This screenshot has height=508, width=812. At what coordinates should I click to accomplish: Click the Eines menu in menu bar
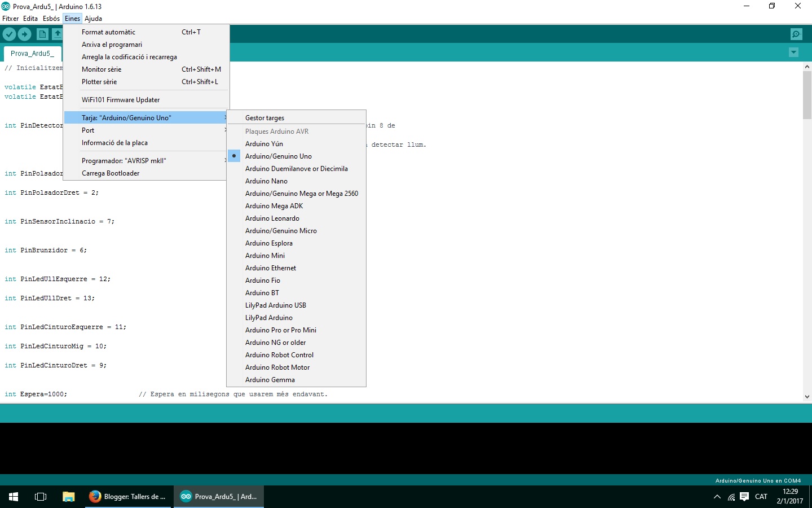[73, 19]
